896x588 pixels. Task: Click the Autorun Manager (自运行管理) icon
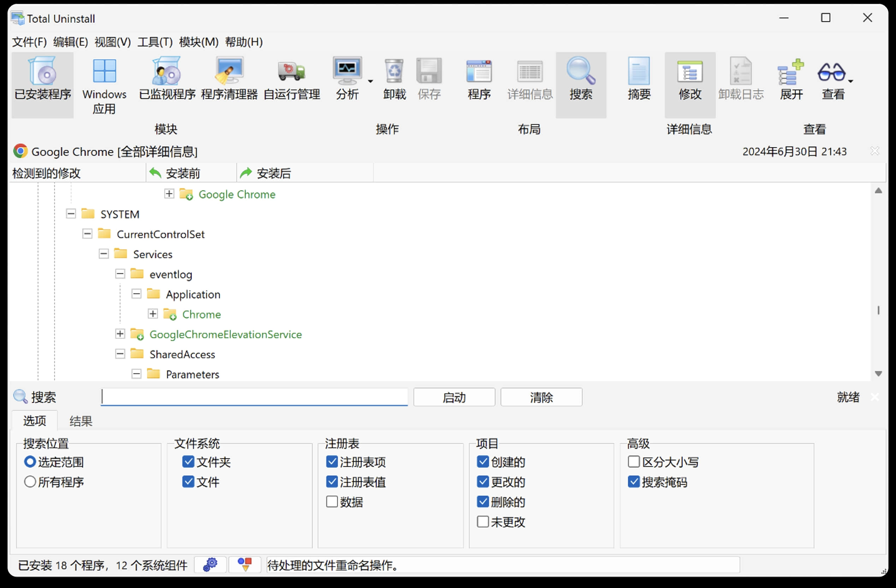click(x=291, y=71)
